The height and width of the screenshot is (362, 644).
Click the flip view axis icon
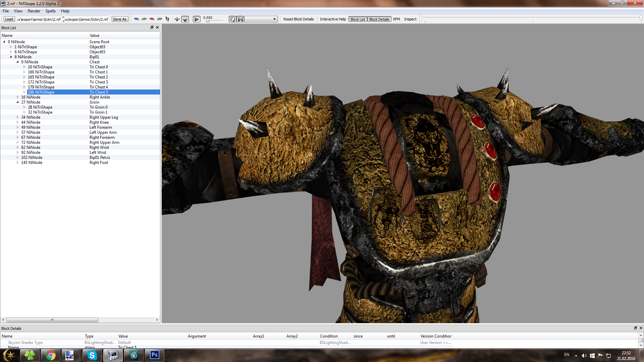[177, 19]
